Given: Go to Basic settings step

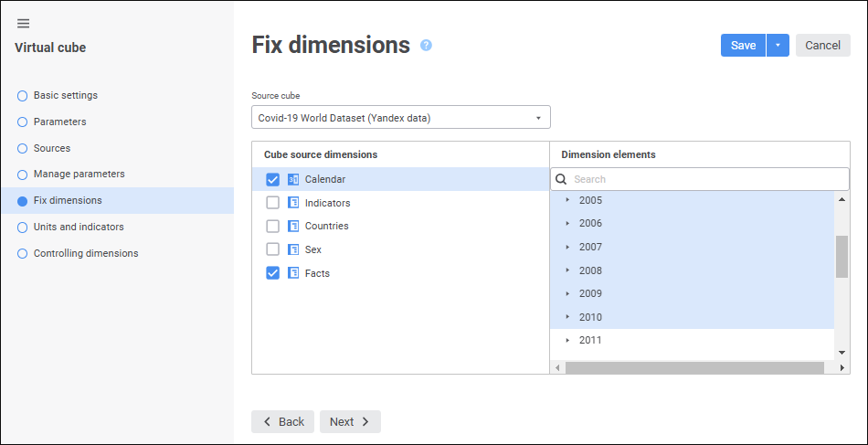Looking at the screenshot, I should [65, 95].
